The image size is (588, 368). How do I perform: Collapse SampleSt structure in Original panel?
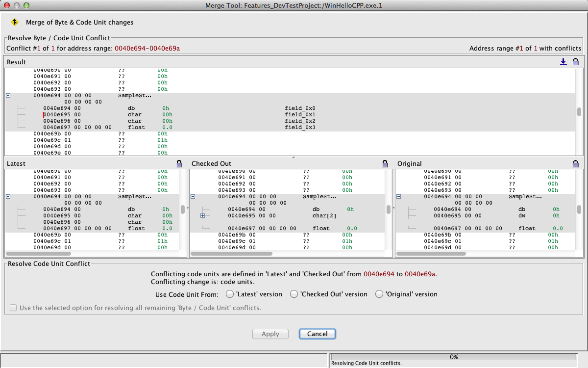(x=398, y=197)
